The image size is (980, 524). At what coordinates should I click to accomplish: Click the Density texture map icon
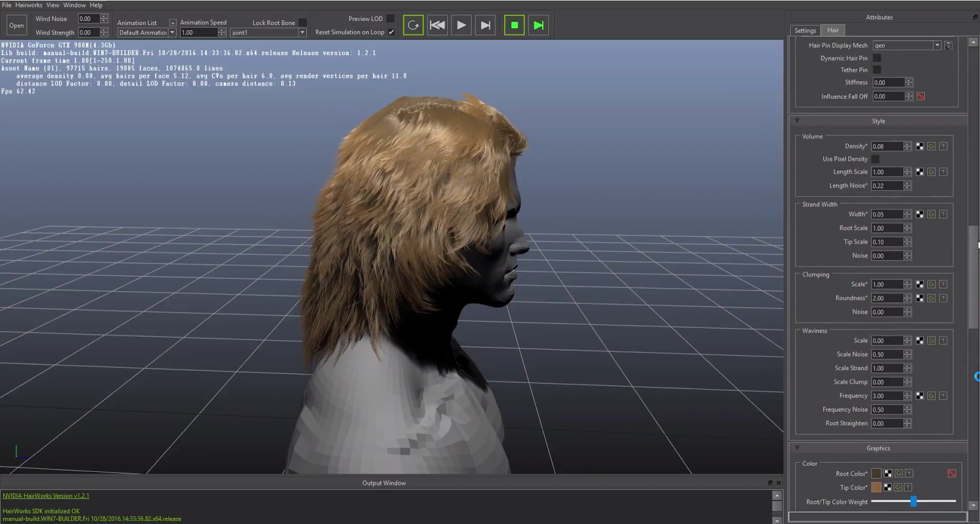919,146
